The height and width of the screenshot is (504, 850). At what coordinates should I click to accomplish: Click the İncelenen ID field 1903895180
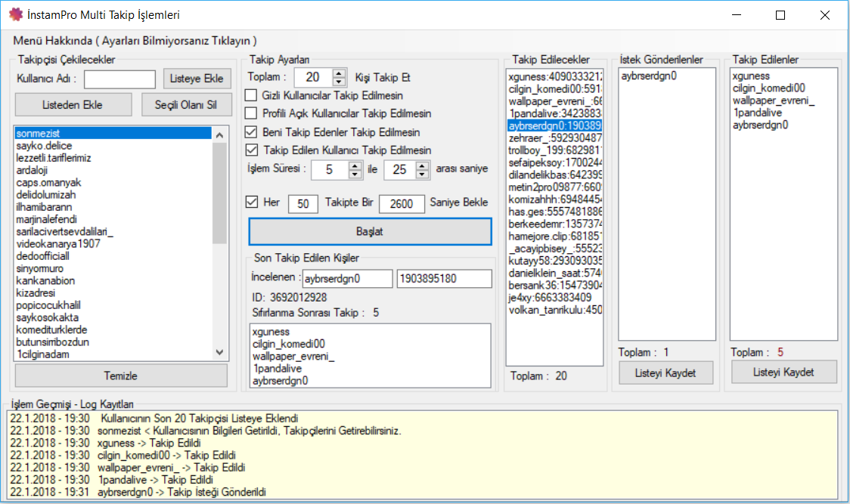pos(445,279)
